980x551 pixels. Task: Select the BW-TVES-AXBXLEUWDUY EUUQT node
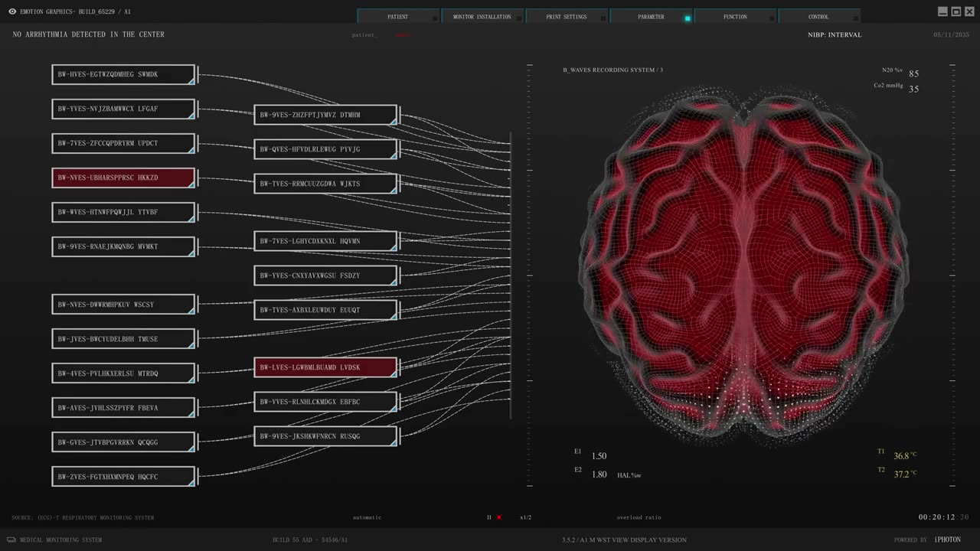(x=326, y=310)
